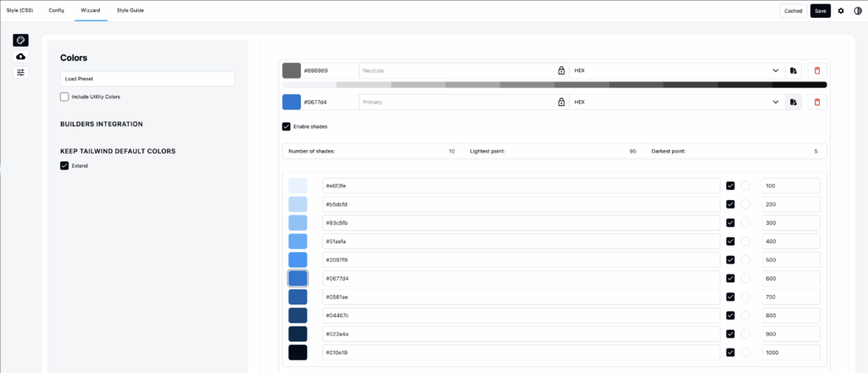Edit the Neutrals hex value #696969
This screenshot has height=373, width=868.
pyautogui.click(x=331, y=71)
